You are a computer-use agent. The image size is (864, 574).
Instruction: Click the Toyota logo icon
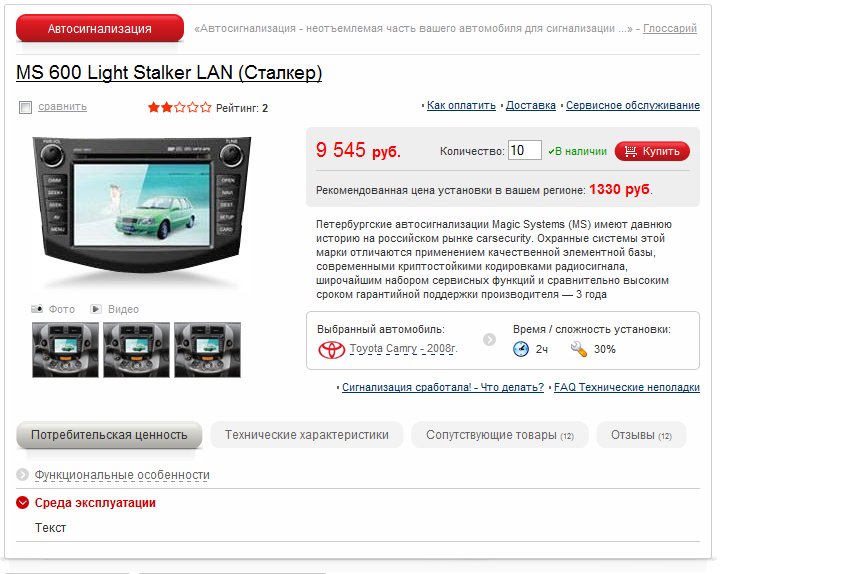pyautogui.click(x=331, y=350)
